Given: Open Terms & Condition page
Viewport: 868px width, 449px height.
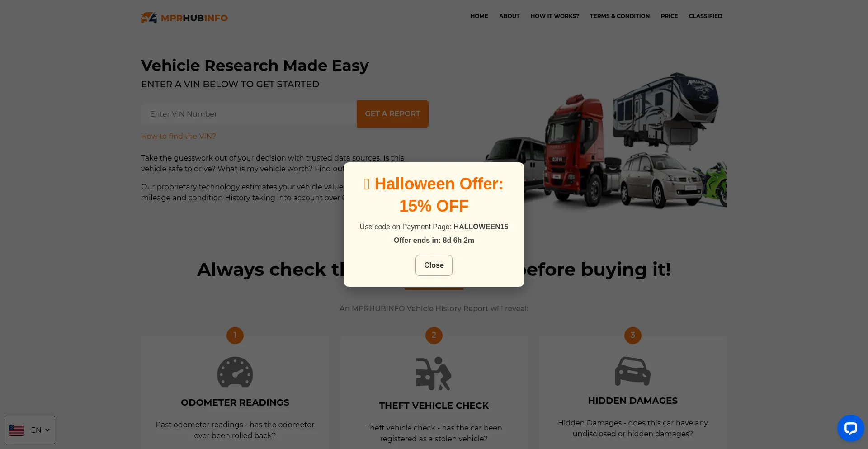Looking at the screenshot, I should point(619,16).
